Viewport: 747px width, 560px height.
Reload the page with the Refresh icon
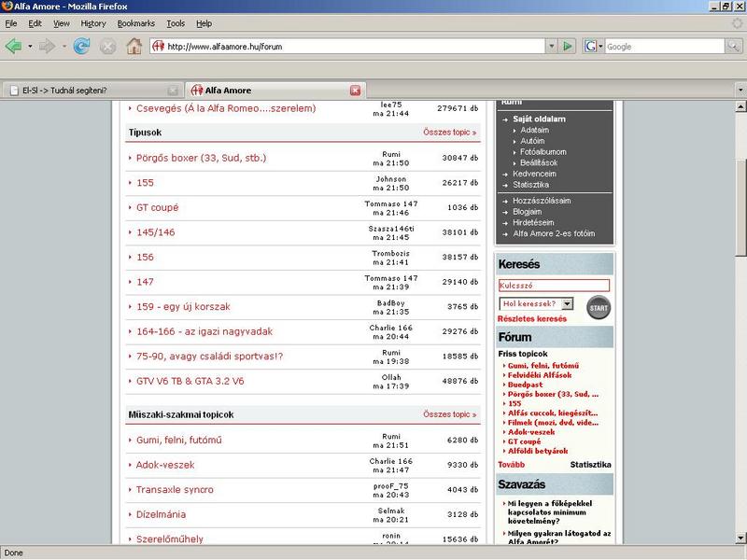[81, 46]
